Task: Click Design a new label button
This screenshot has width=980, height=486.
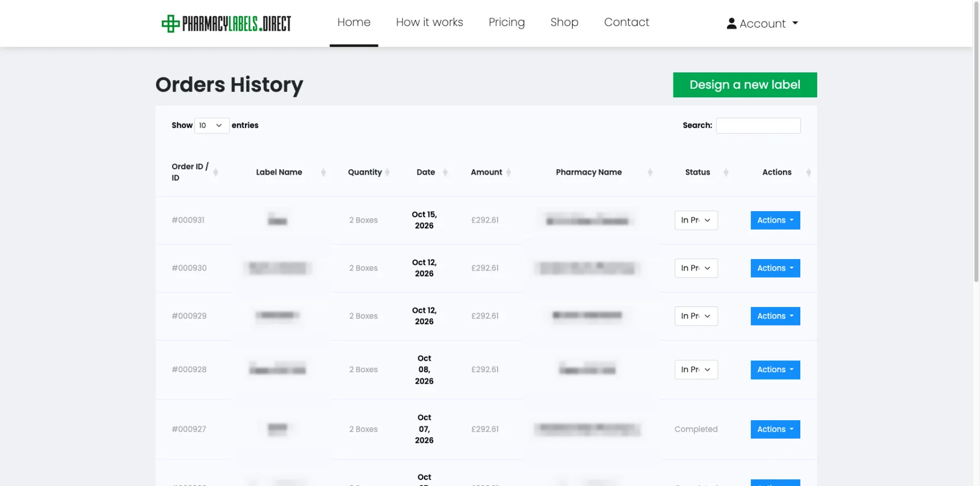Action: [x=745, y=85]
